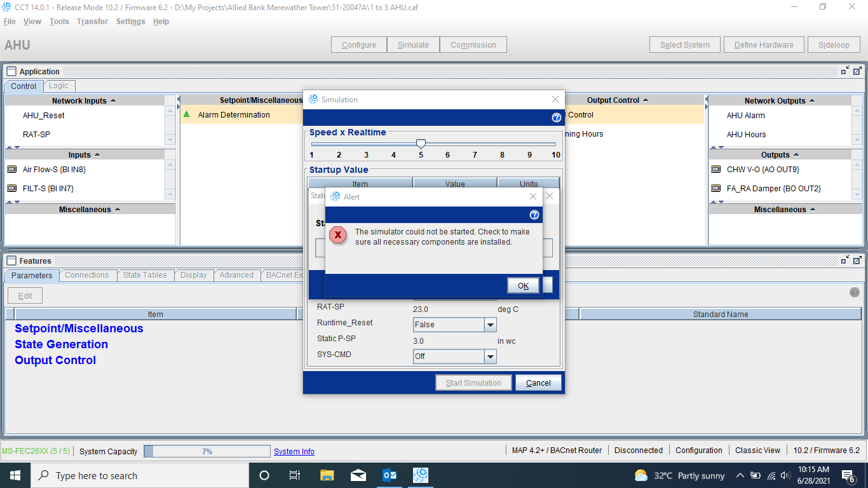868x488 pixels.
Task: Switch to the State Tables tab
Action: pos(145,275)
